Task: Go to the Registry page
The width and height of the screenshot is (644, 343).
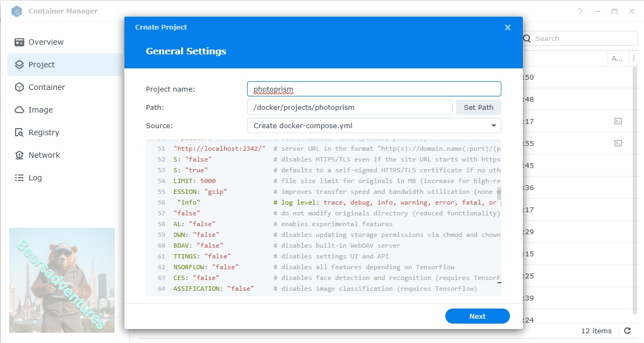Action: 44,132
